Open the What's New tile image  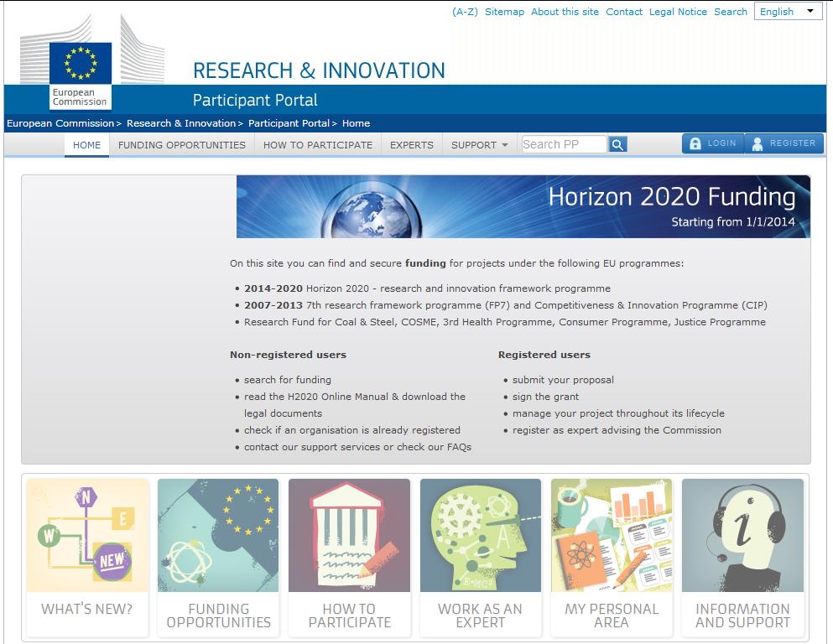click(x=87, y=535)
